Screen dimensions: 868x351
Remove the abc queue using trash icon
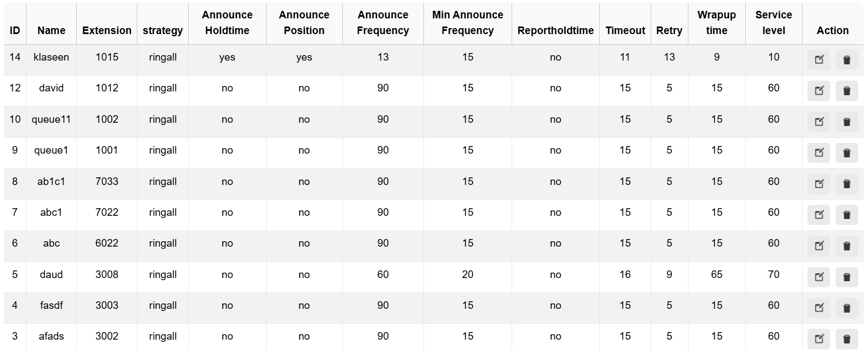846,246
